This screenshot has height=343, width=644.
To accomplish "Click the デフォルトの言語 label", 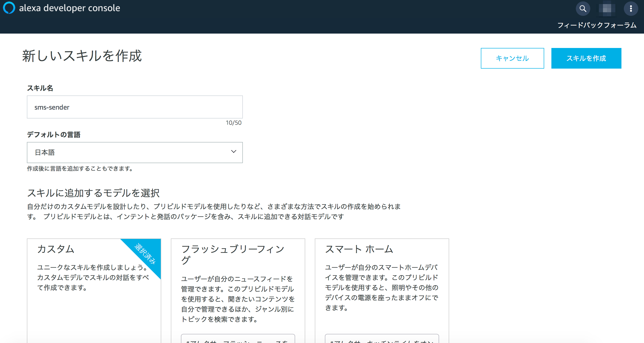I will click(x=54, y=135).
